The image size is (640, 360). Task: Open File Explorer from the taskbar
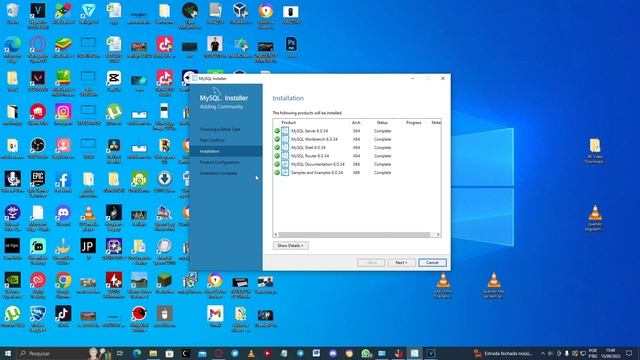[x=153, y=353]
